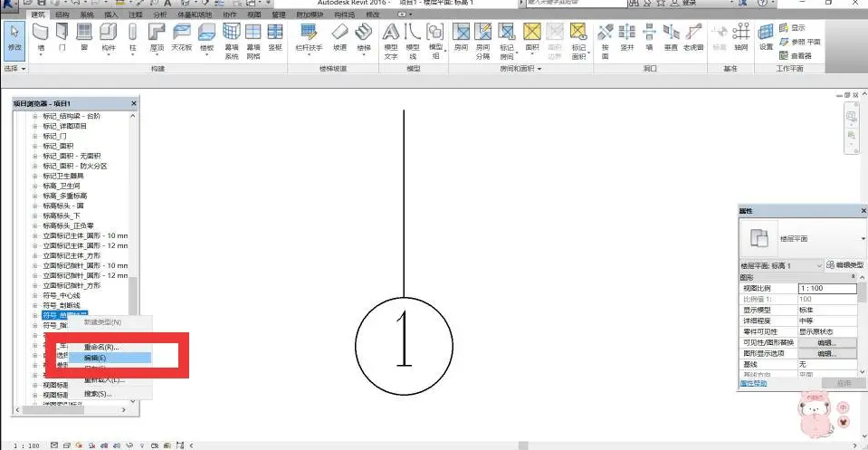
Task: Click the keyword search box in the title bar
Action: [575, 3]
